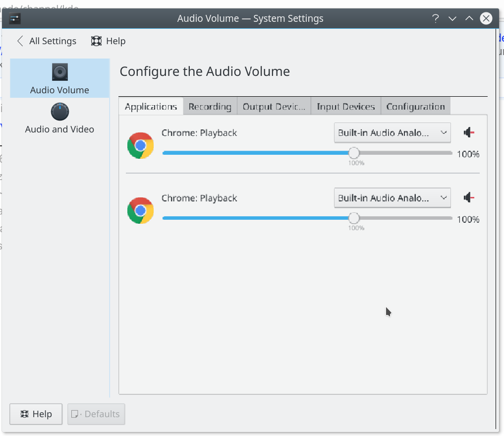The width and height of the screenshot is (504, 436).
Task: Click the second Chrome Playback volume slider handle
Action: tap(353, 218)
